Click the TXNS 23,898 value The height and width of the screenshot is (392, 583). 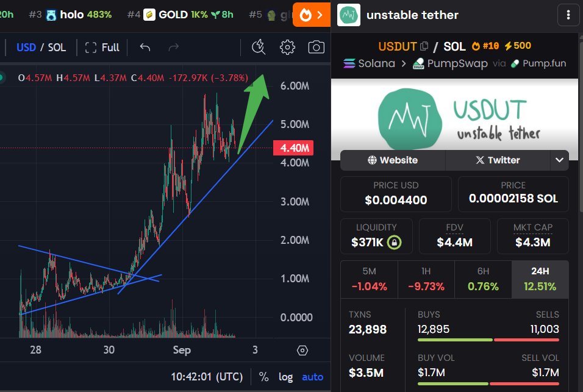coord(368,329)
